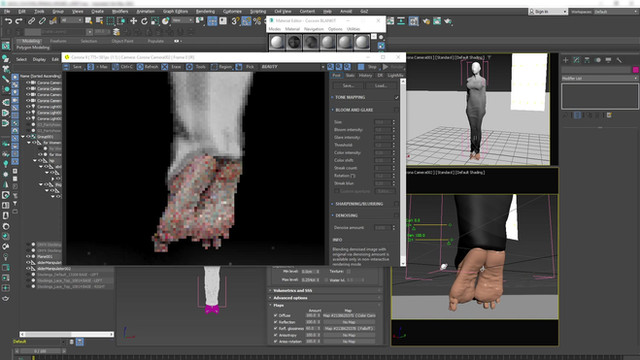640x360 pixels.
Task: Toggle the Reflection map checkbox
Action: tap(276, 322)
